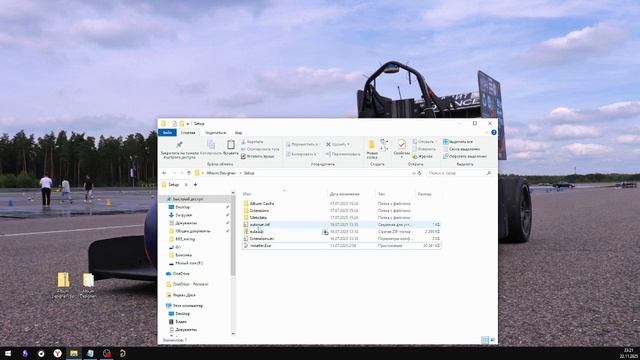Add a new tab with the plus button
Viewport: 640px width, 360px height.
pos(195,185)
